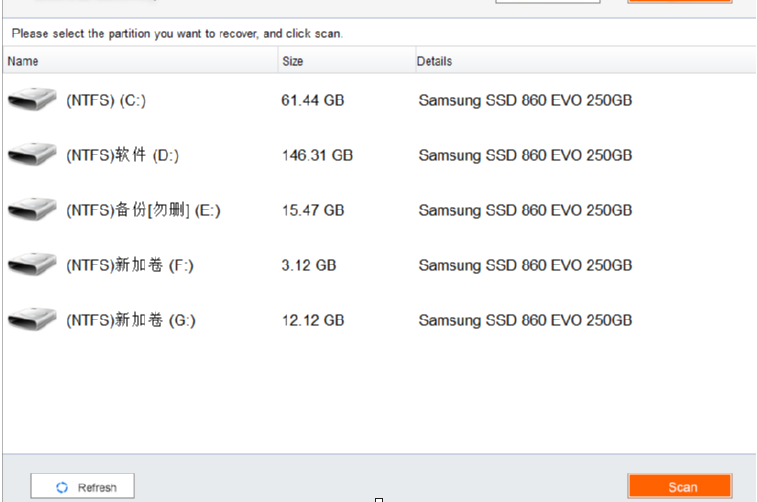
Task: Select the (NTFS)新加卷 (F:) partition name
Action: coord(129,265)
